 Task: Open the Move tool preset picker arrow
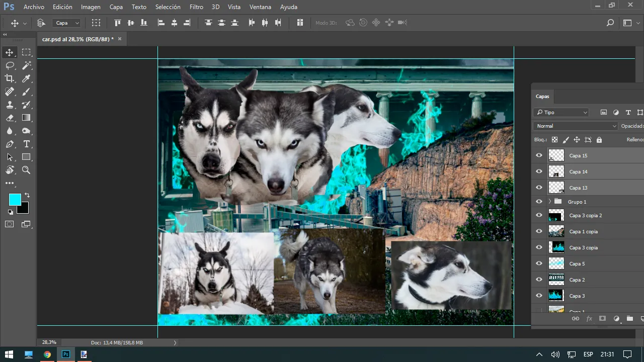[x=25, y=23]
